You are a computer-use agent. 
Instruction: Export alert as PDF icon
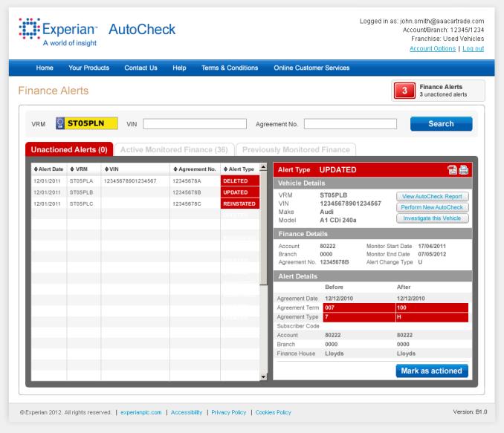(452, 169)
